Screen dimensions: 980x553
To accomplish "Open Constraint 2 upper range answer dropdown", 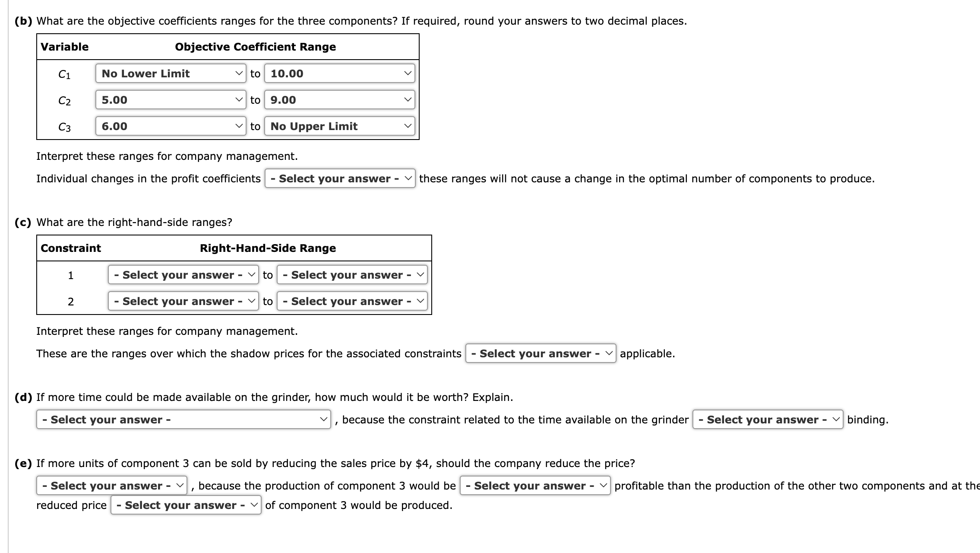I will (x=352, y=301).
